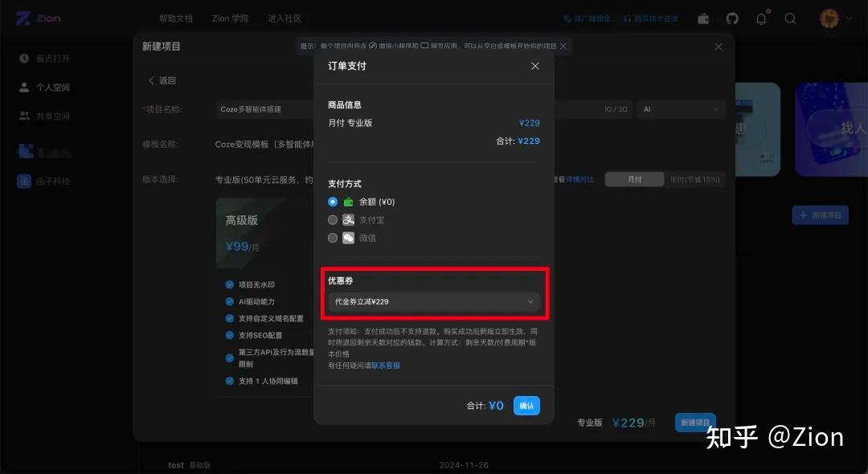Click the search magnifier icon
This screenshot has width=868, height=474.
pos(791,18)
